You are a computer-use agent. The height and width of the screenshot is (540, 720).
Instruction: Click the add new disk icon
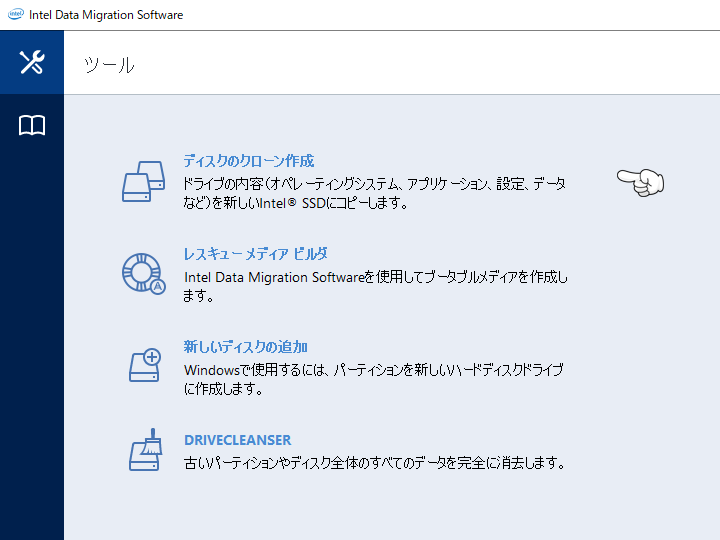coord(145,365)
